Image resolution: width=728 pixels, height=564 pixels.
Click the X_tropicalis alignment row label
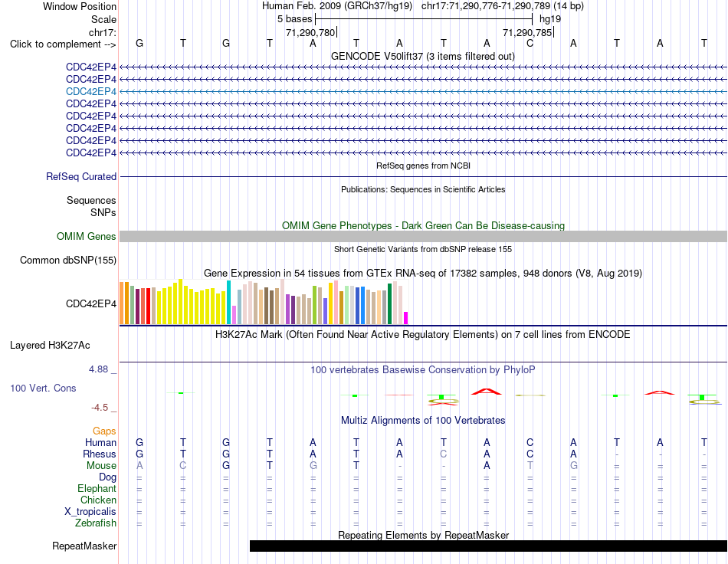90,512
